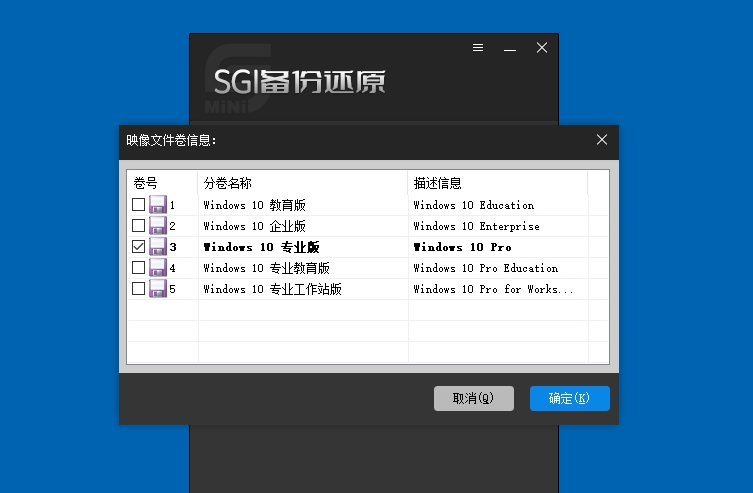Minimize the SGI backup restore window
Image resolution: width=753 pixels, height=493 pixels.
click(510, 48)
